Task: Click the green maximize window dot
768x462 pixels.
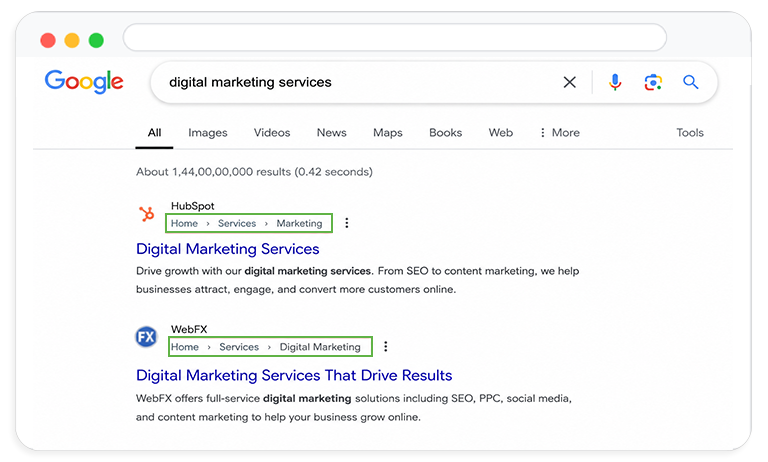Action: (x=96, y=40)
